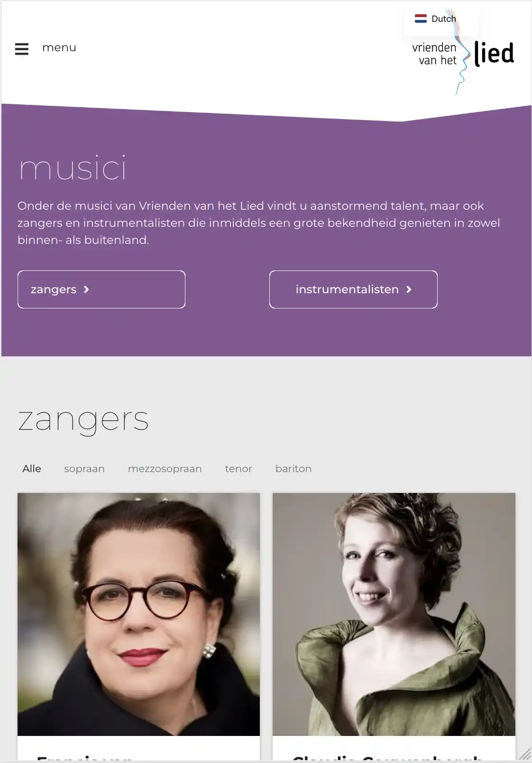The image size is (532, 763).
Task: Click the instrumentalisten button
Action: (353, 289)
